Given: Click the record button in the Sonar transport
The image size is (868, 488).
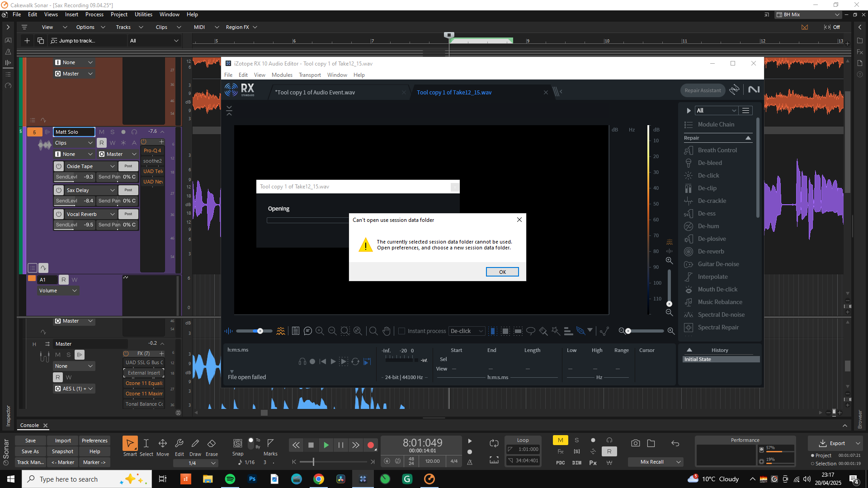Looking at the screenshot, I should (x=371, y=445).
